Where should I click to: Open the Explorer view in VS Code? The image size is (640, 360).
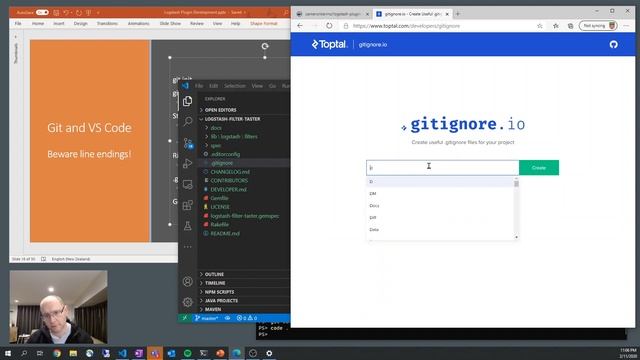187,101
